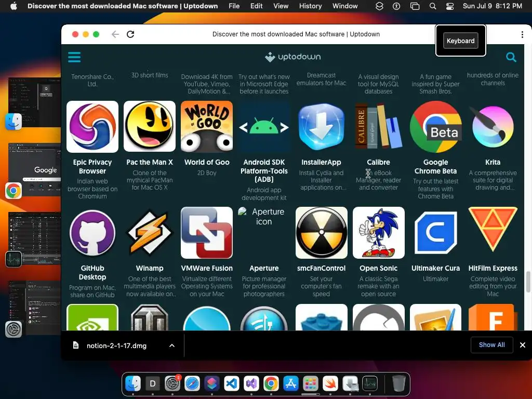Open the Ultimaker Cura icon
This screenshot has width=532, height=399.
(x=436, y=233)
